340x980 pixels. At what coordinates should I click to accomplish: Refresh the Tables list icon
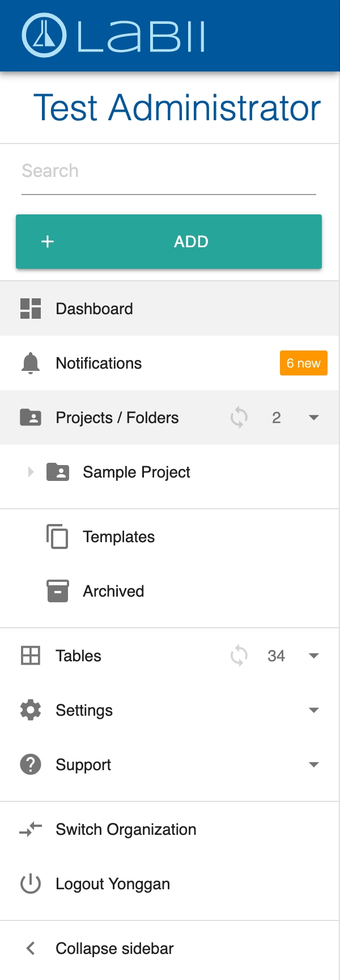pos(239,656)
